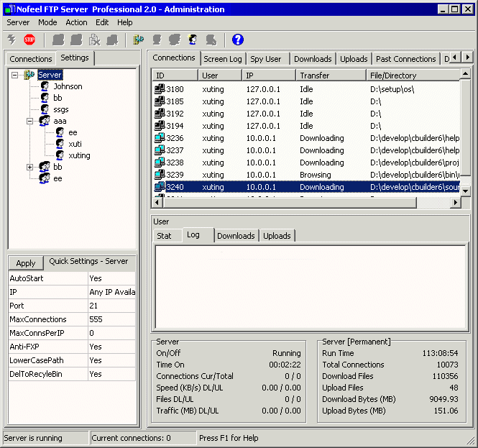Image resolution: width=478 pixels, height=448 pixels.
Task: Click the collapsed bb group icon
Action: pos(45,167)
